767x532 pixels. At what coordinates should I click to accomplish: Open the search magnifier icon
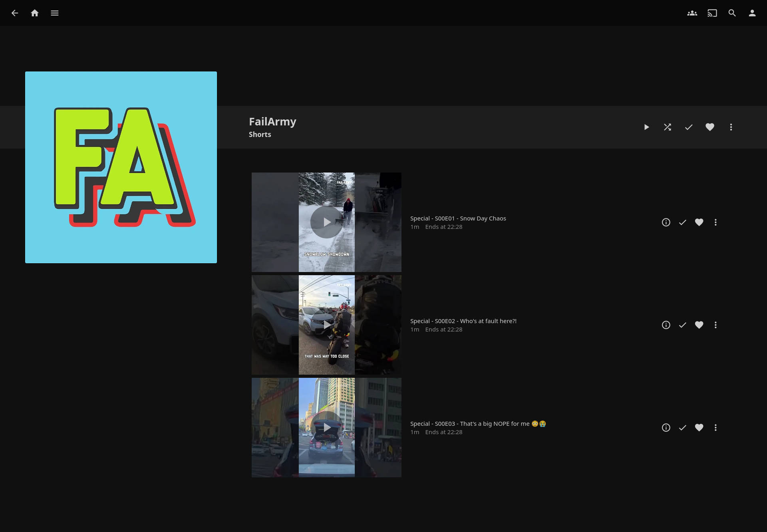coord(732,13)
